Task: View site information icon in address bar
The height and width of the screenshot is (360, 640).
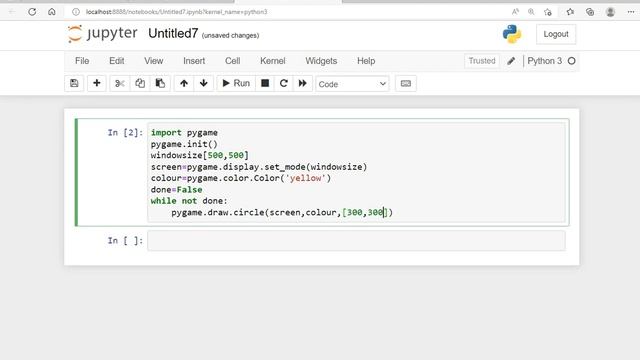Action: click(76, 12)
